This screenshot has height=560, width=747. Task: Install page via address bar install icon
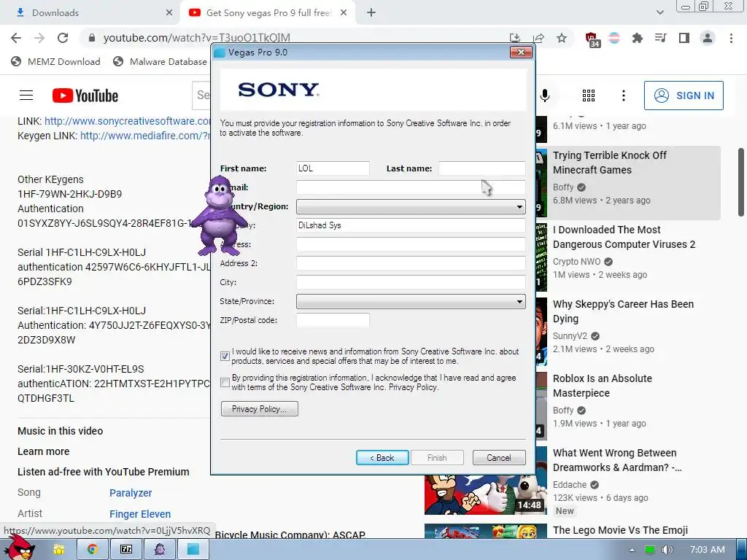pos(515,38)
